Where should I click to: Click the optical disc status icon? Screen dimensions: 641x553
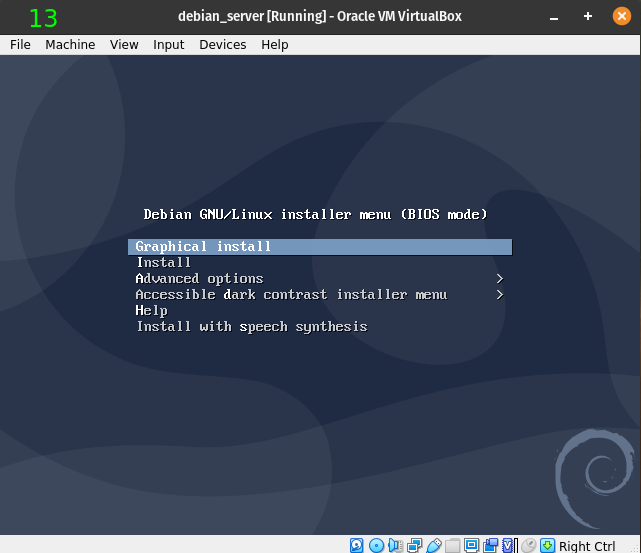pos(377,545)
